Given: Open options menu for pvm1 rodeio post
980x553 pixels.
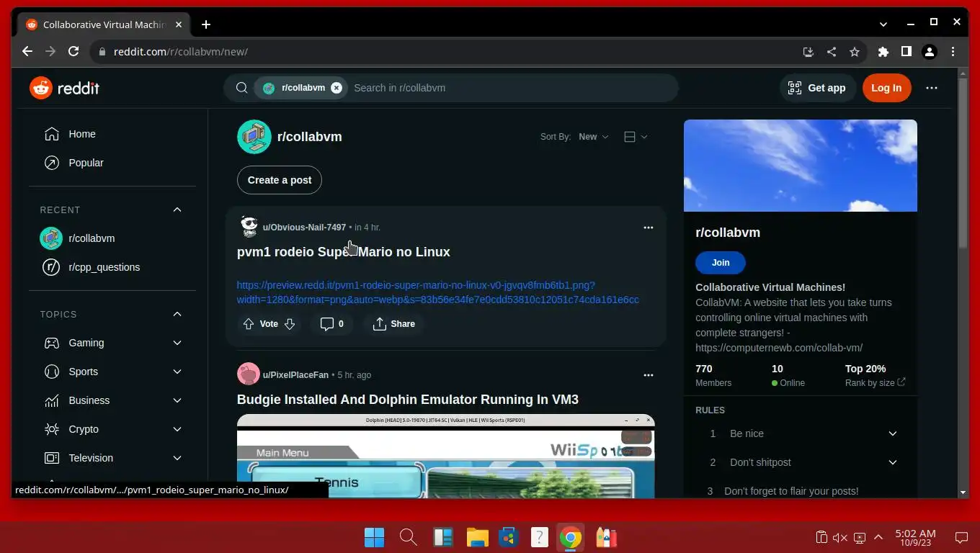Looking at the screenshot, I should pyautogui.click(x=648, y=228).
